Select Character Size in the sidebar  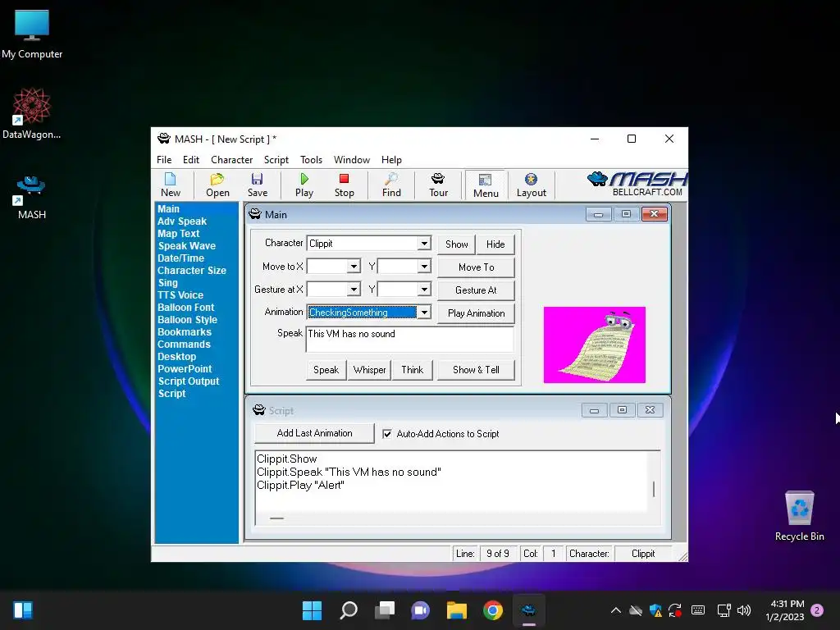[x=192, y=271]
